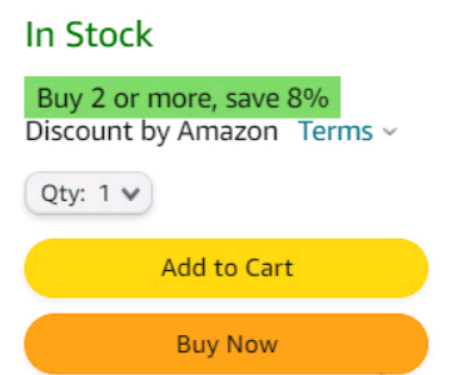This screenshot has height=375, width=453.
Task: Click the save 8% offer text
Action: tap(277, 98)
